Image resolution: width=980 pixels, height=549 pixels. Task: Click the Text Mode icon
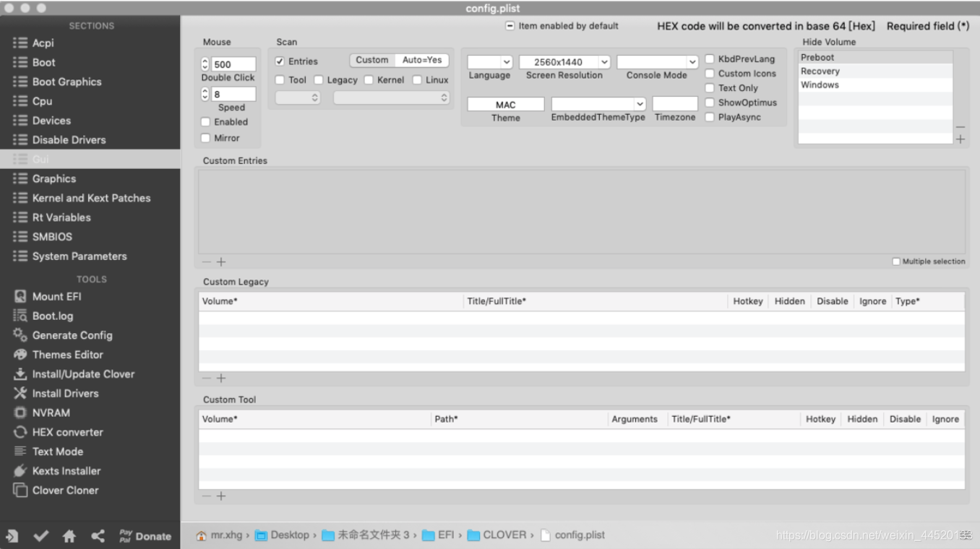20,451
